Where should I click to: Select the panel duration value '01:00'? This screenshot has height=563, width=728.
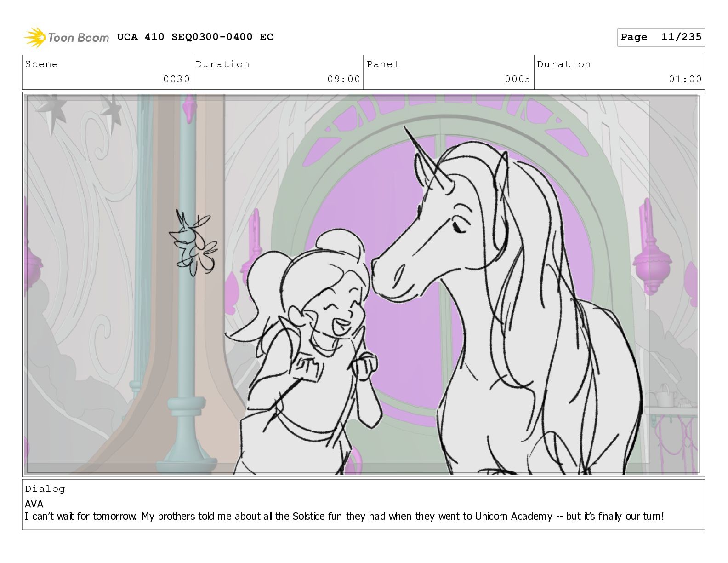(685, 79)
